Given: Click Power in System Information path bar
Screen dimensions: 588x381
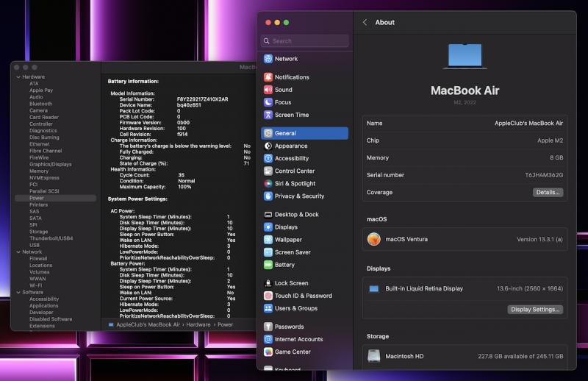Looking at the screenshot, I should [225, 324].
